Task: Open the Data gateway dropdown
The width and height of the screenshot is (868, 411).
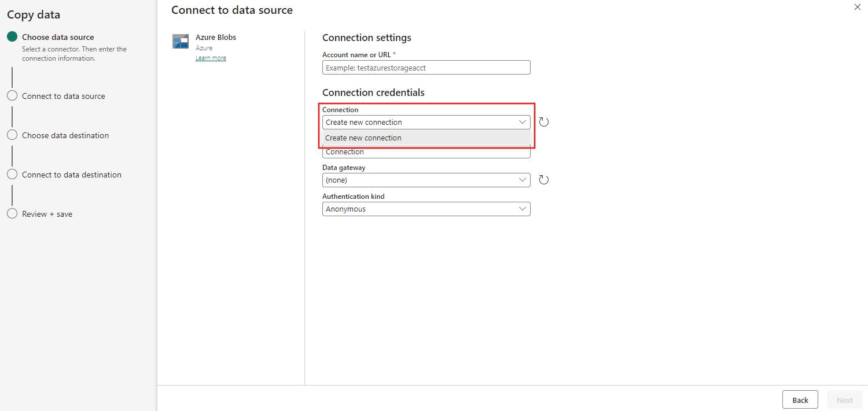Action: tap(426, 180)
